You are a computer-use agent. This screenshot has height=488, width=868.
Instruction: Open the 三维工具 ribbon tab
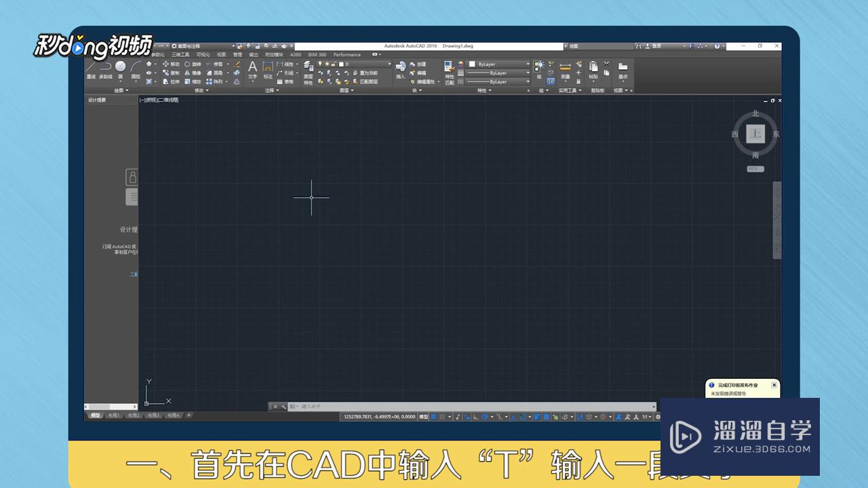coord(180,55)
